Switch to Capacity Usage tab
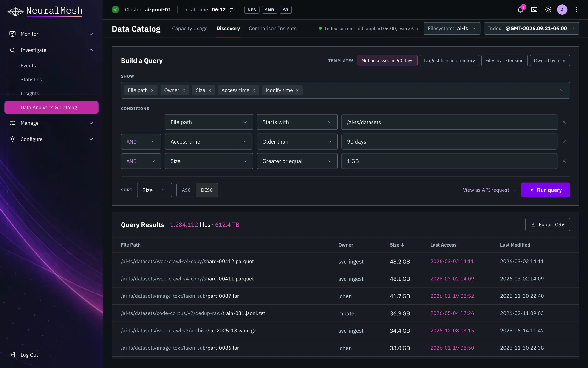The height and width of the screenshot is (368, 588). 190,29
